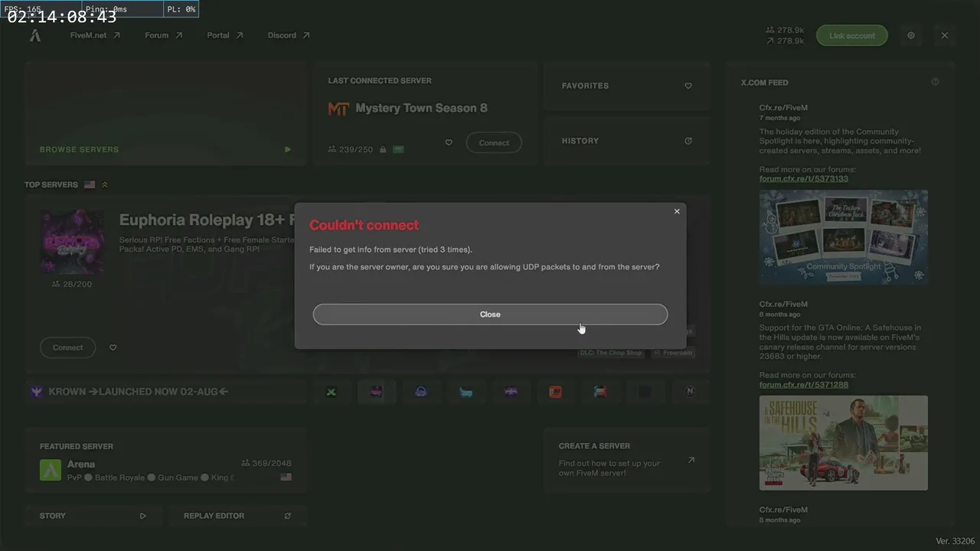Click the US flag on the Arena card
This screenshot has width=980, height=551.
coord(286,477)
